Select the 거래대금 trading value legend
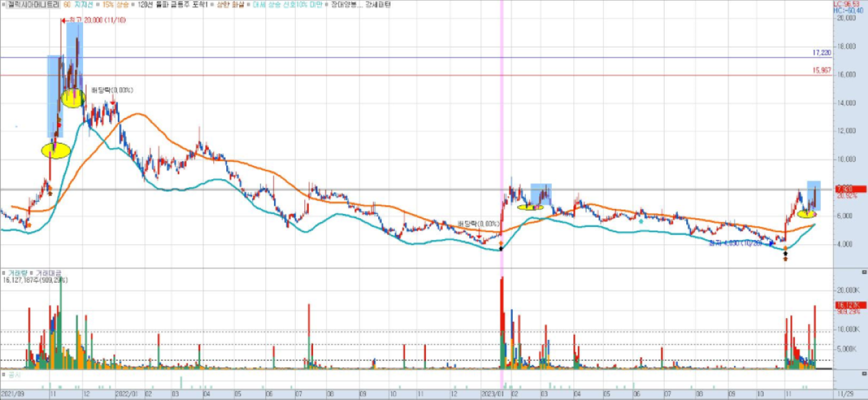868x400 pixels. [x=49, y=273]
